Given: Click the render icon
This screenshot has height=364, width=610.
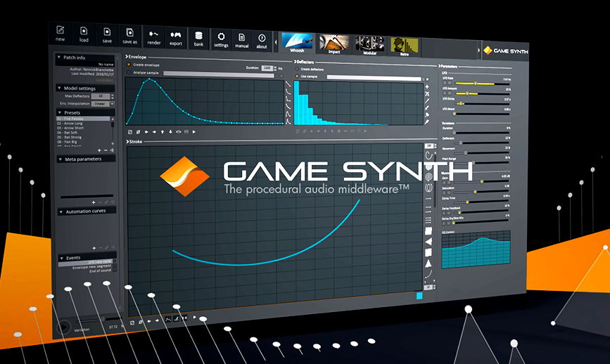Looking at the screenshot, I should (x=154, y=34).
